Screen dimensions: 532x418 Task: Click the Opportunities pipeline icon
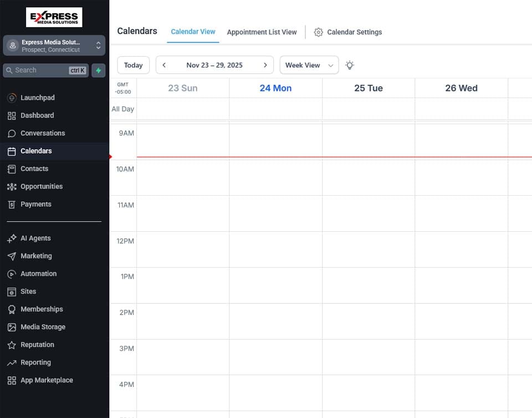(12, 186)
